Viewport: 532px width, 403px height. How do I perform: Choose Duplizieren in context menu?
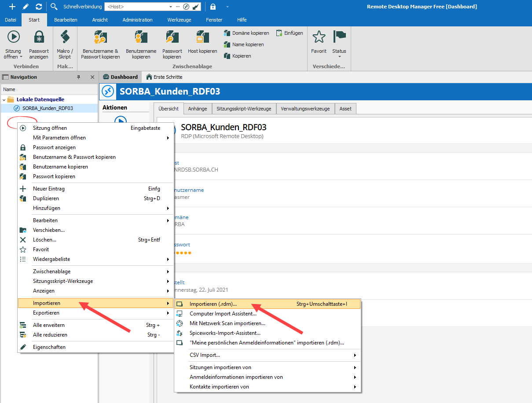pyautogui.click(x=95, y=198)
